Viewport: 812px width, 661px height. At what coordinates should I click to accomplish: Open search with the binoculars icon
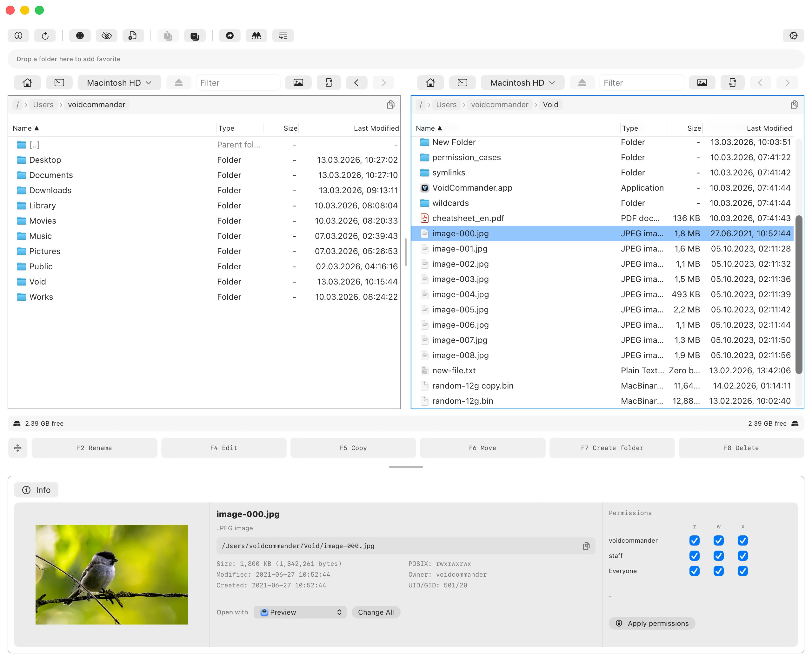tap(256, 36)
